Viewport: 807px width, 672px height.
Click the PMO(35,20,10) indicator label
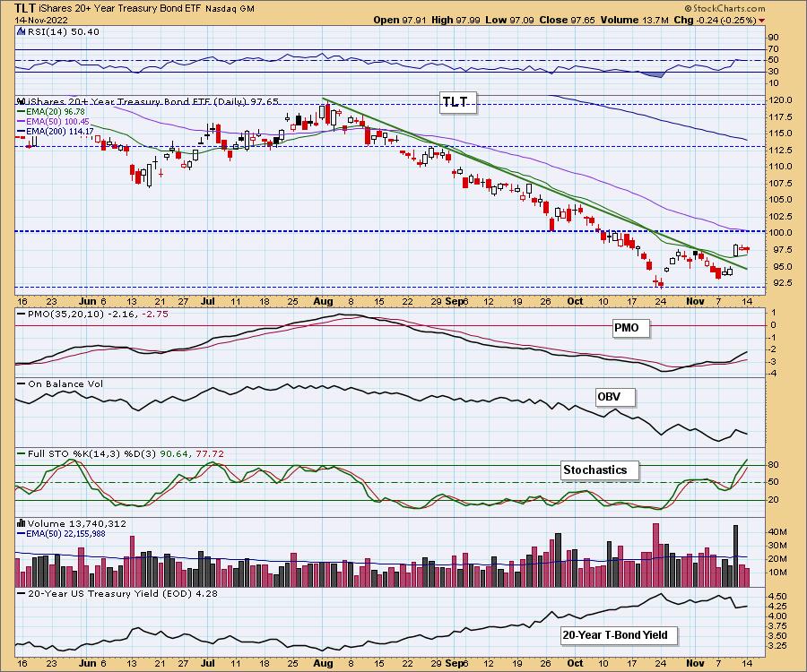point(97,314)
